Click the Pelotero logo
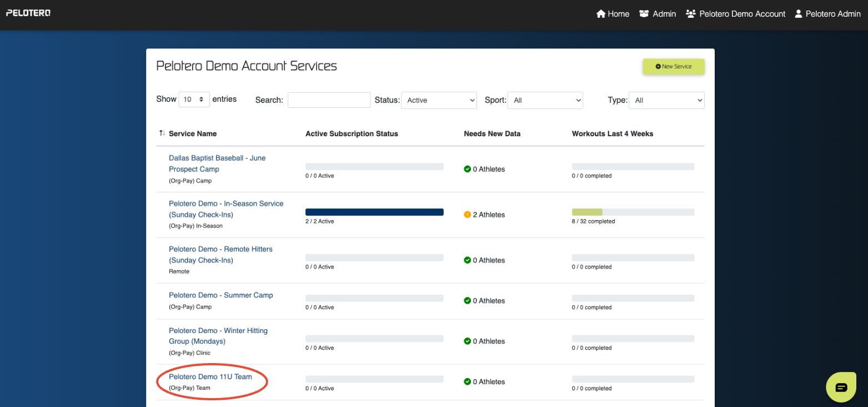This screenshot has height=407, width=868. pos(28,13)
